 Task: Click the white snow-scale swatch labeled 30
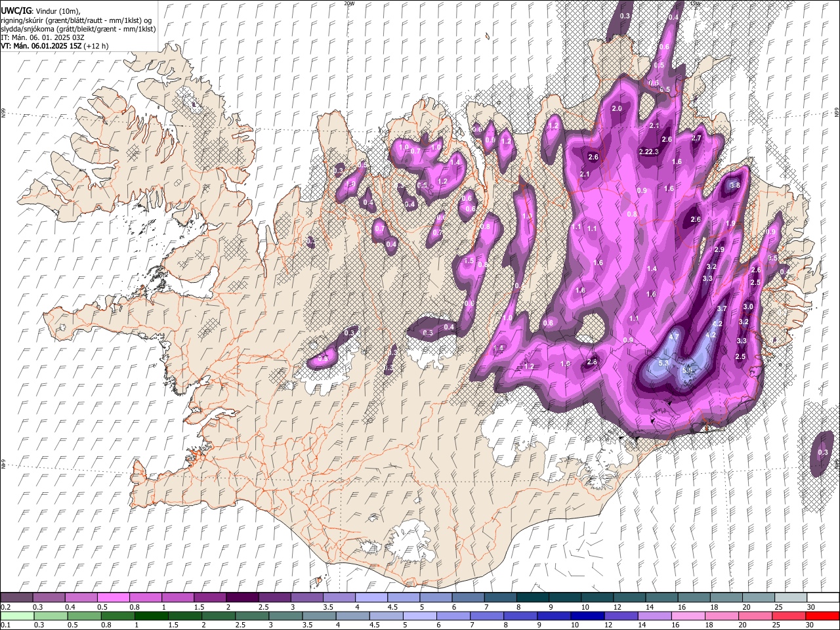822,597
